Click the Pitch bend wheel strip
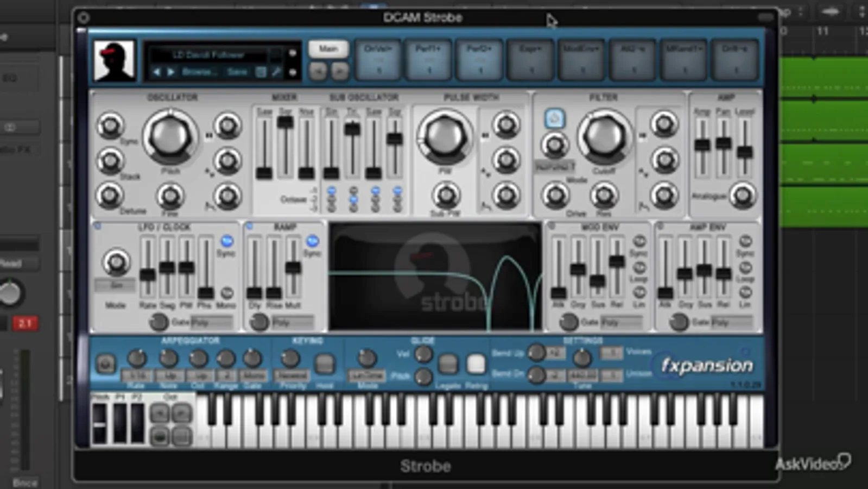Image resolution: width=868 pixels, height=489 pixels. click(100, 423)
